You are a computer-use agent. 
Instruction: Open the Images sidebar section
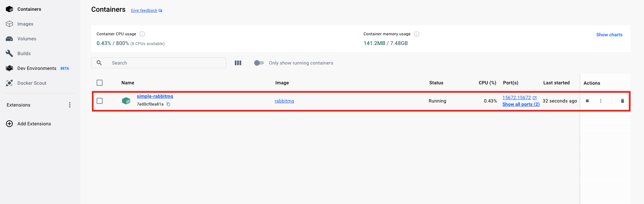(x=25, y=24)
